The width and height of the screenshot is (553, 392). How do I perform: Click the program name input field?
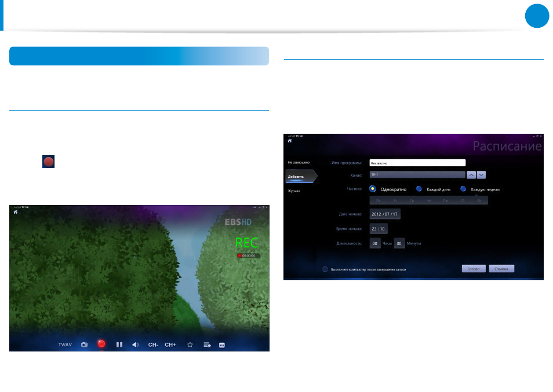[x=417, y=163]
